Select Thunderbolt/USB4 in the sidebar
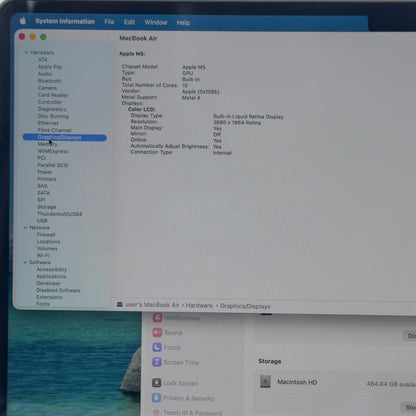416x416 pixels. (59, 214)
